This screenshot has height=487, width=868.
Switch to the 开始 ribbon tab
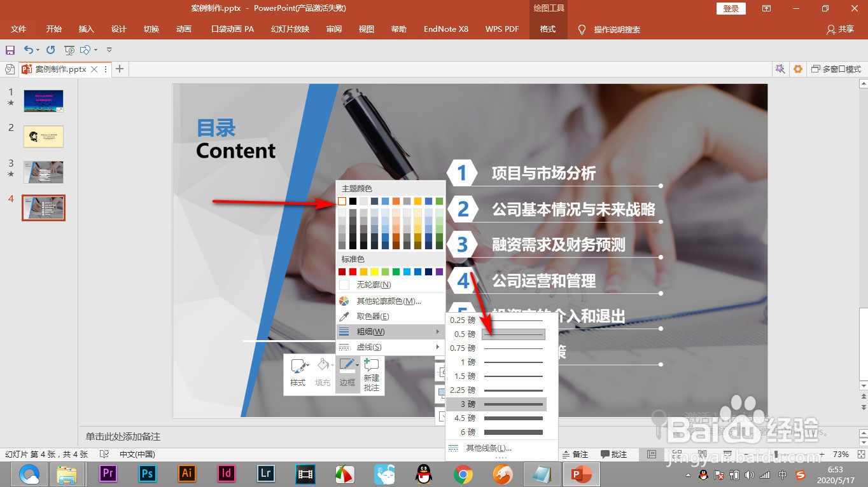click(x=54, y=29)
